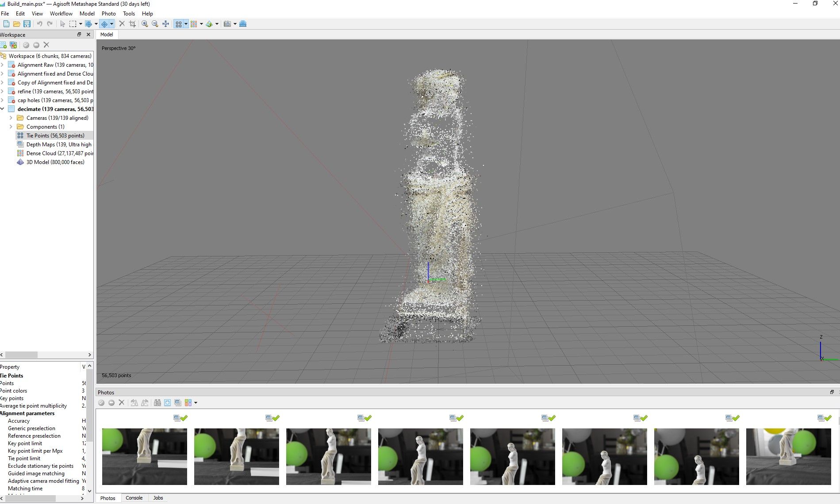840x504 pixels.
Task: Toggle Disable Cameras in Photos pane
Action: (111, 403)
